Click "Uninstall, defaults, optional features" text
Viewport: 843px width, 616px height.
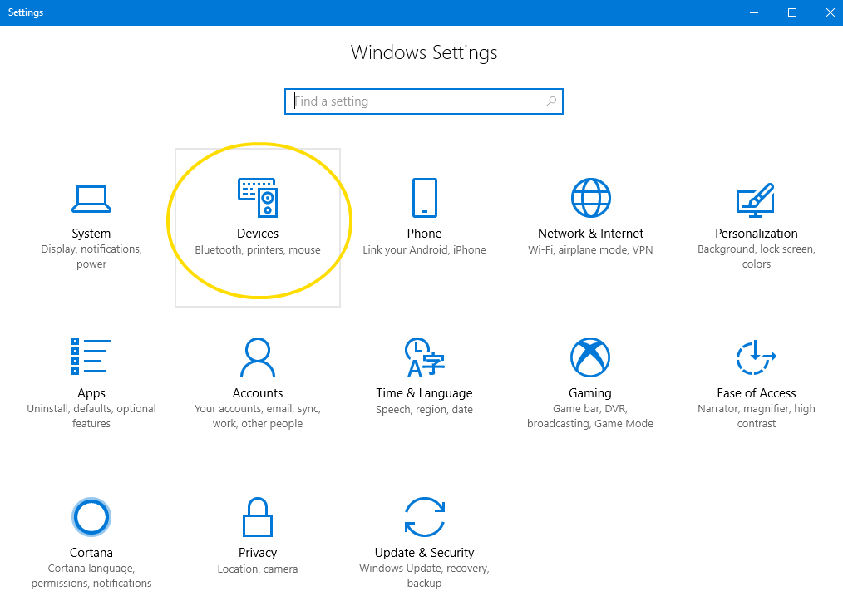tap(91, 416)
